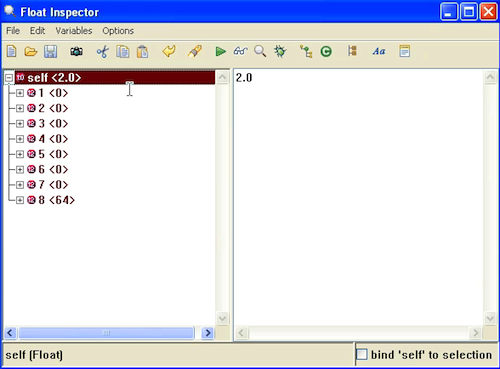This screenshot has height=369, width=500.
Task: Open the debugger with the bug icon
Action: click(280, 51)
